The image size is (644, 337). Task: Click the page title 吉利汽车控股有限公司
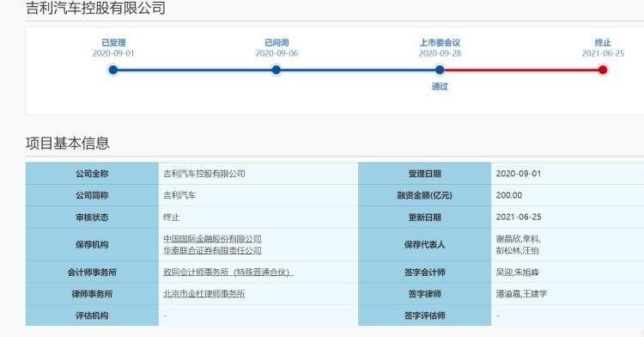pyautogui.click(x=95, y=8)
